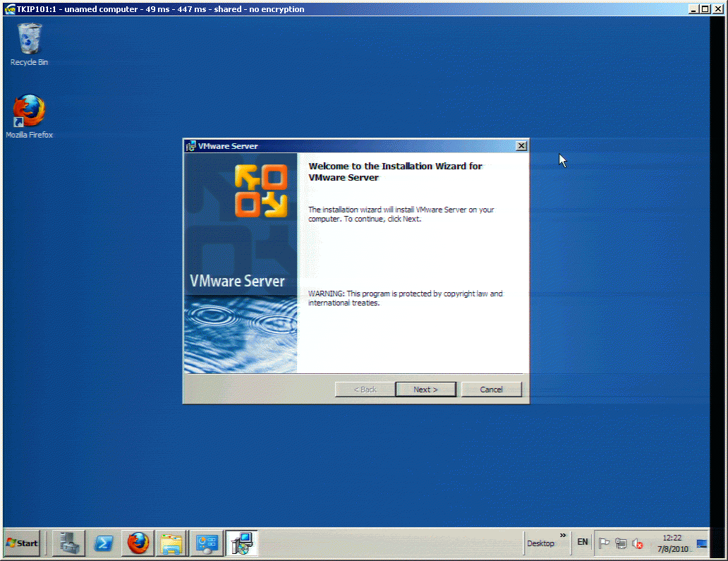Open the Action Center flag icon

tap(604, 543)
